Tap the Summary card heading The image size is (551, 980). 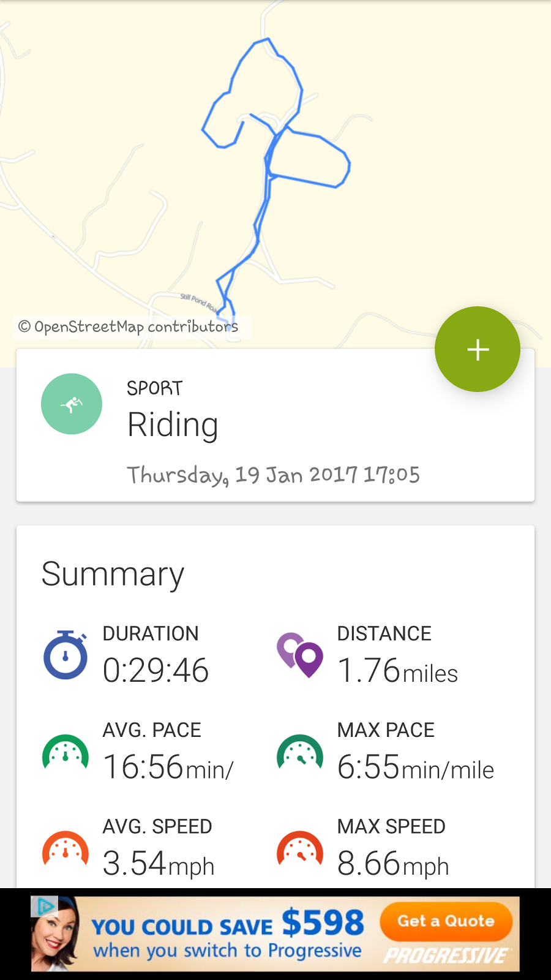[113, 574]
